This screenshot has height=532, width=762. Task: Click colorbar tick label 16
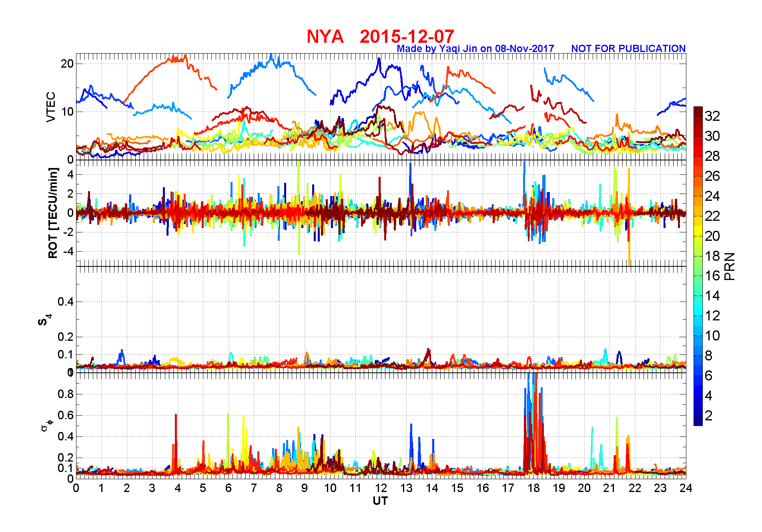click(x=712, y=276)
